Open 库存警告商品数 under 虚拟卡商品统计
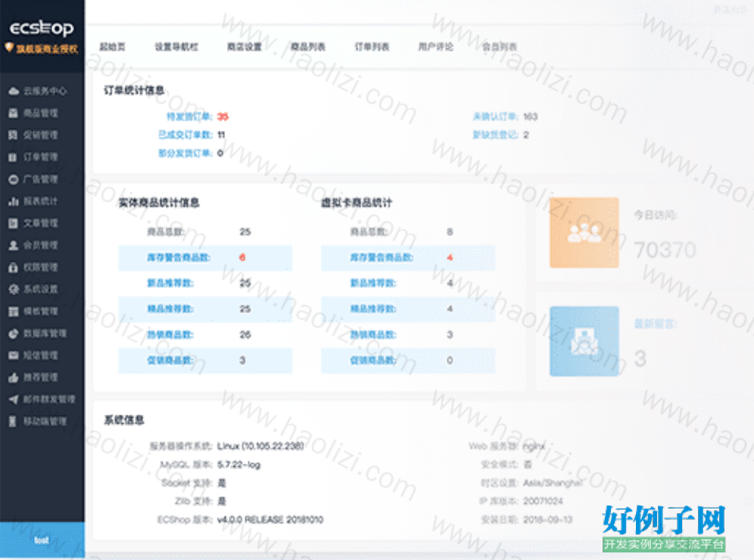Screen dimensions: 754x560 point(382,257)
